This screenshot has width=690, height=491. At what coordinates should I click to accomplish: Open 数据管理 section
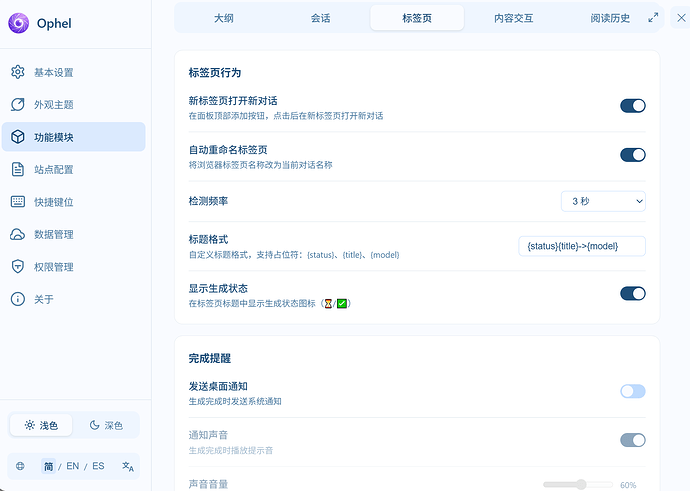[x=73, y=235]
